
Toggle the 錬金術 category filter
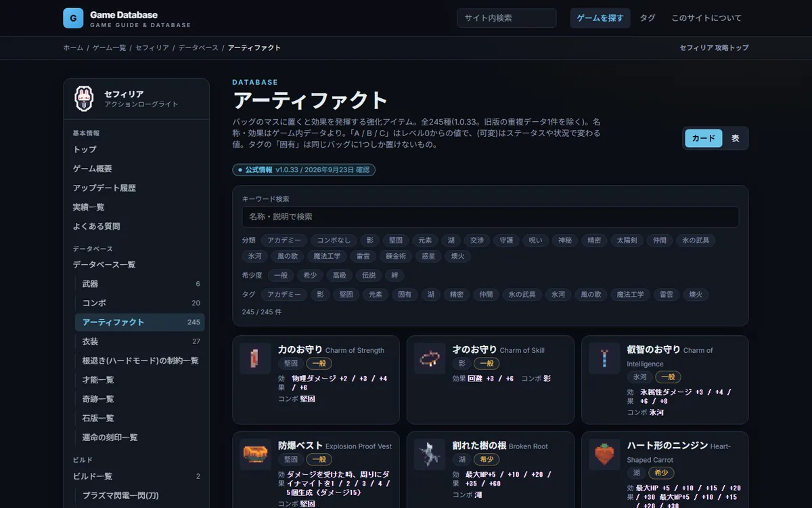[x=396, y=257]
